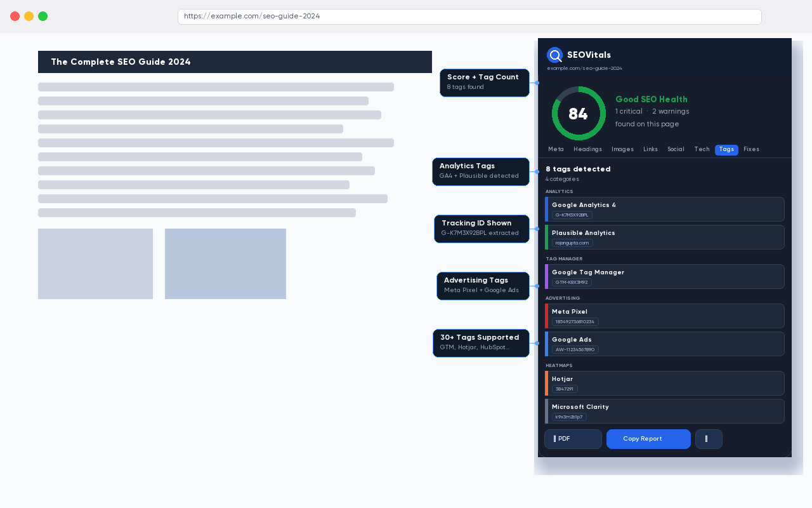
Task: Select the Google Tag Manager card
Action: [x=665, y=276]
